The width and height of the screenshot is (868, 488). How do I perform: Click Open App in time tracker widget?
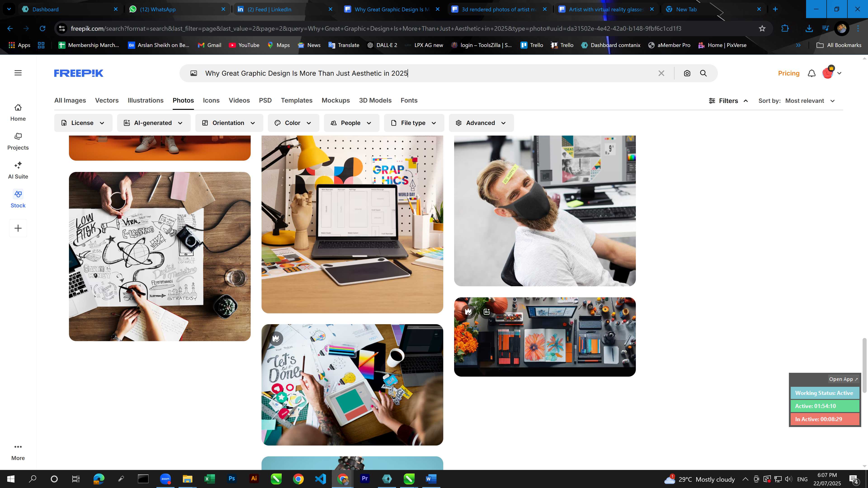tap(843, 379)
